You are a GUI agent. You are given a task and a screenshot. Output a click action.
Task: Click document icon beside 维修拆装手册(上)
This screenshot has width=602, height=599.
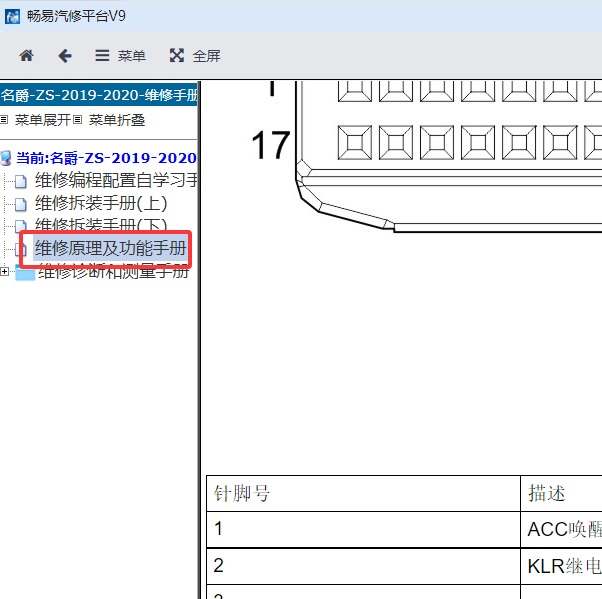(21, 204)
